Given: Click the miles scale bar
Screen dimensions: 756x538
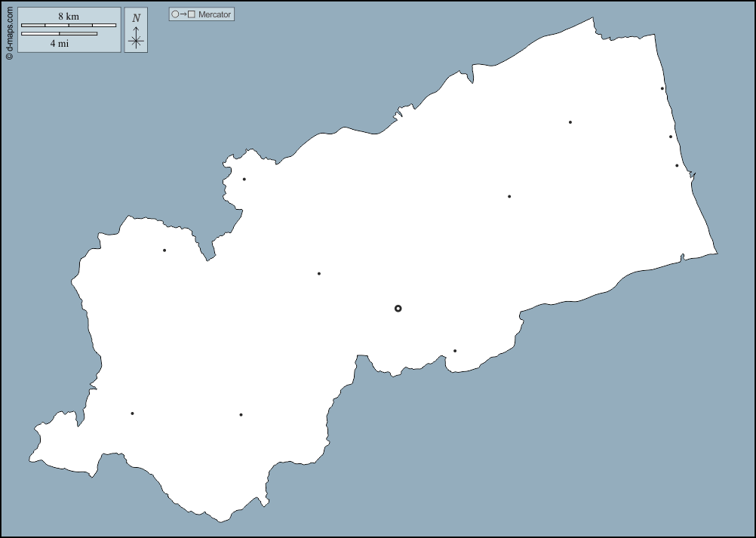Looking at the screenshot, I should point(59,33).
